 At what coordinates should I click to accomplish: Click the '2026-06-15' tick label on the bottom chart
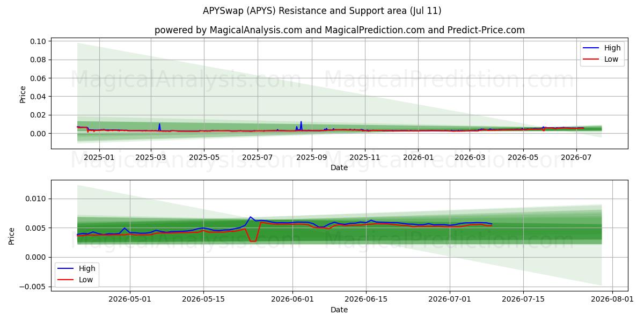coord(367,299)
